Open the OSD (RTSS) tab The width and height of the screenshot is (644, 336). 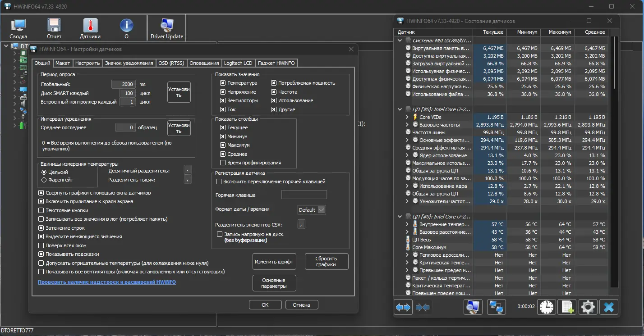point(171,63)
